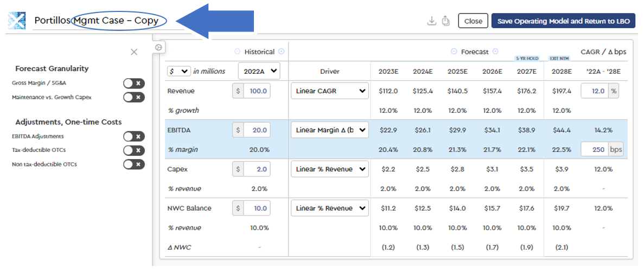Click EBITDA CAGR value 14.2%
Screen dimensions: 644x273
pos(602,130)
